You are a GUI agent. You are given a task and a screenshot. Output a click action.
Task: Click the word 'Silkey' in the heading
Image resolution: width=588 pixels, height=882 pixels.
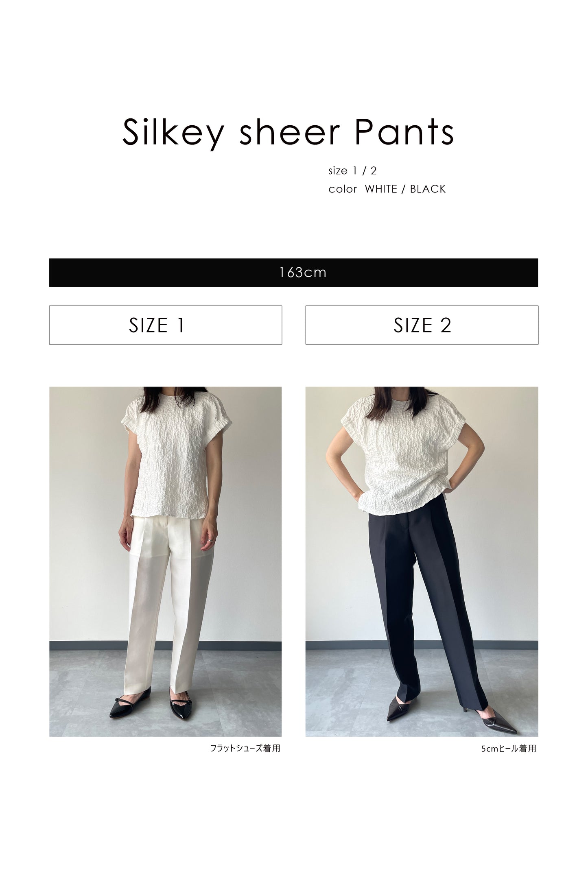coord(173,133)
